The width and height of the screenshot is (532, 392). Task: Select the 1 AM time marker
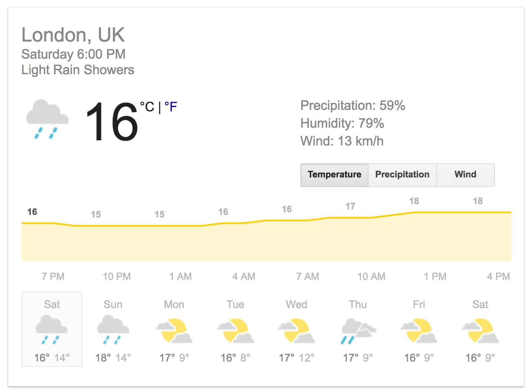(181, 277)
